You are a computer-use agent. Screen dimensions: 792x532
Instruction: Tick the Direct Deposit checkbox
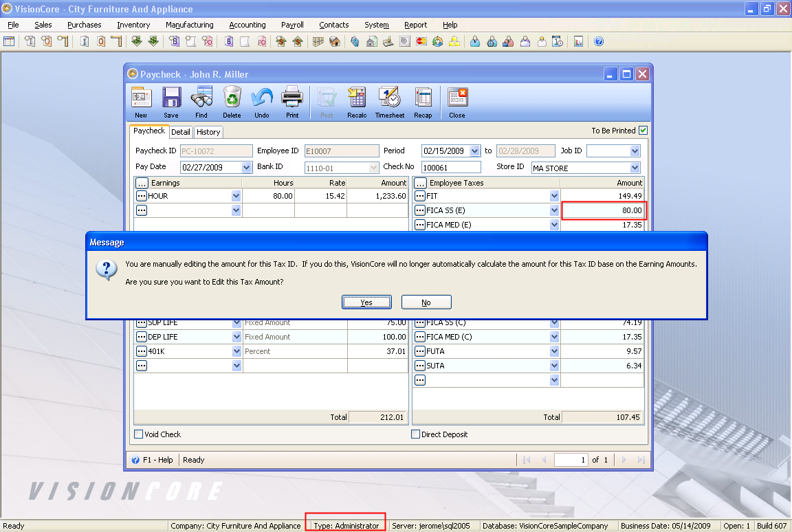point(416,434)
